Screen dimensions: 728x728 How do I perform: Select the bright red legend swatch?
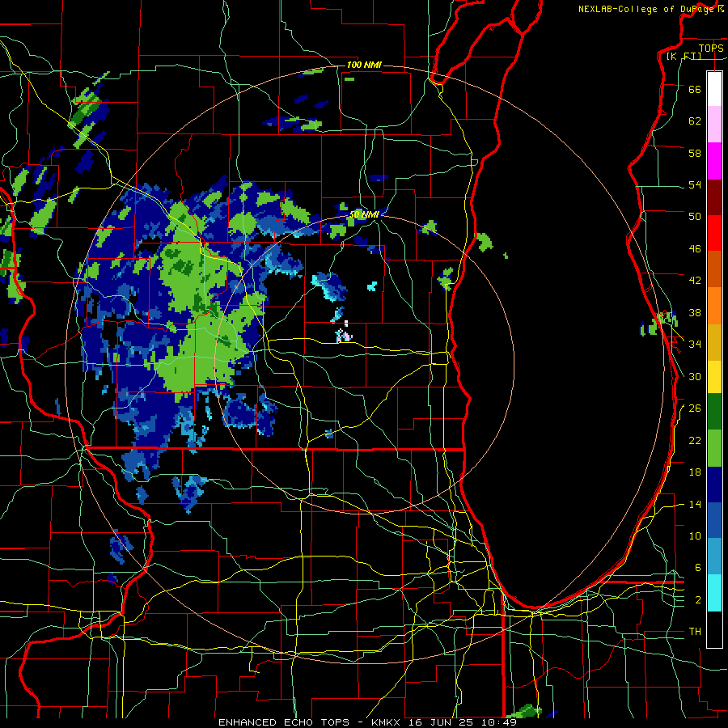pos(714,233)
